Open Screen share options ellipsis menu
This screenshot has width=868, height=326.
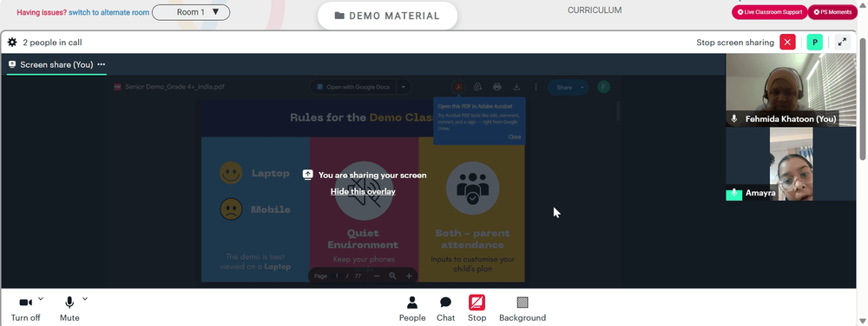pyautogui.click(x=102, y=64)
